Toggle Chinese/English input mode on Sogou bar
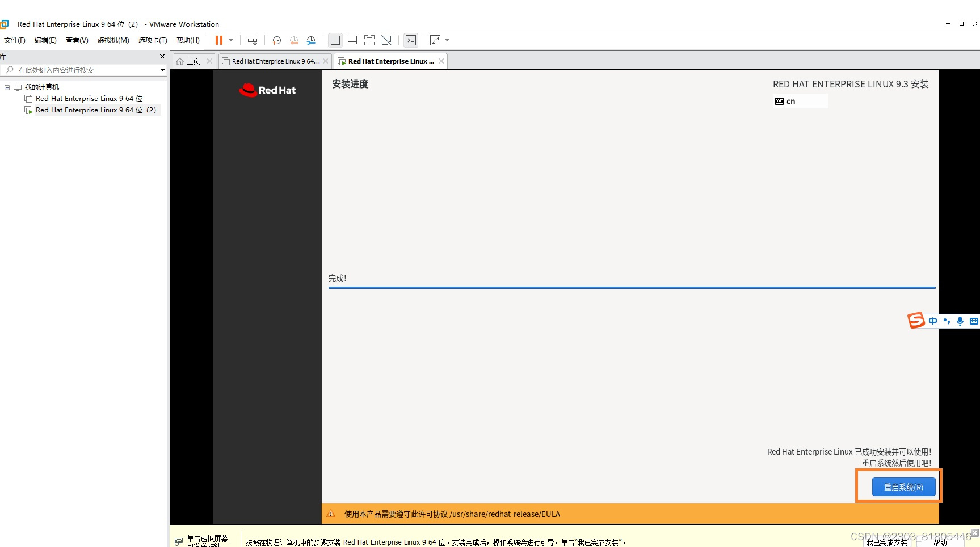 pyautogui.click(x=933, y=321)
